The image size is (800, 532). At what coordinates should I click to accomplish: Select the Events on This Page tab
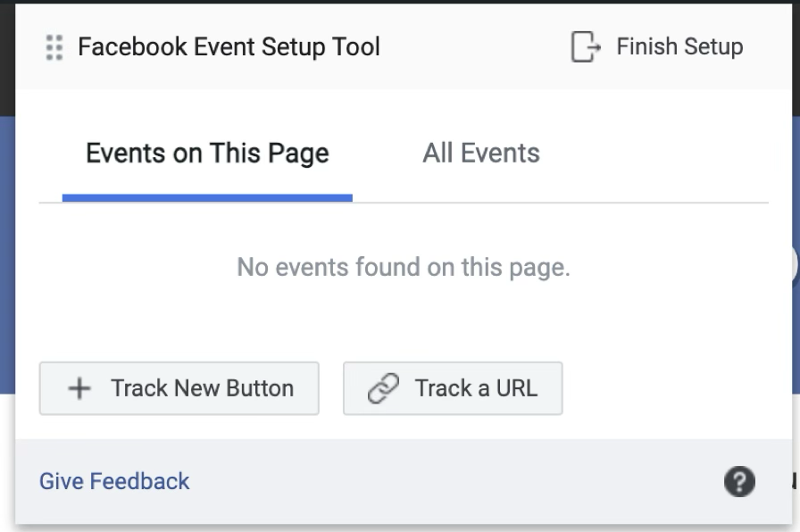point(207,153)
